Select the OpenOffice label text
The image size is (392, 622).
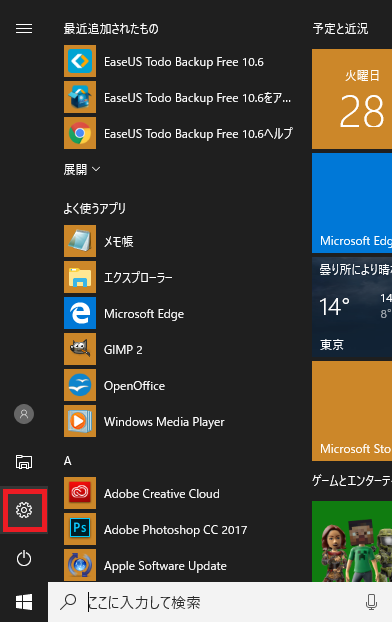pos(135,386)
